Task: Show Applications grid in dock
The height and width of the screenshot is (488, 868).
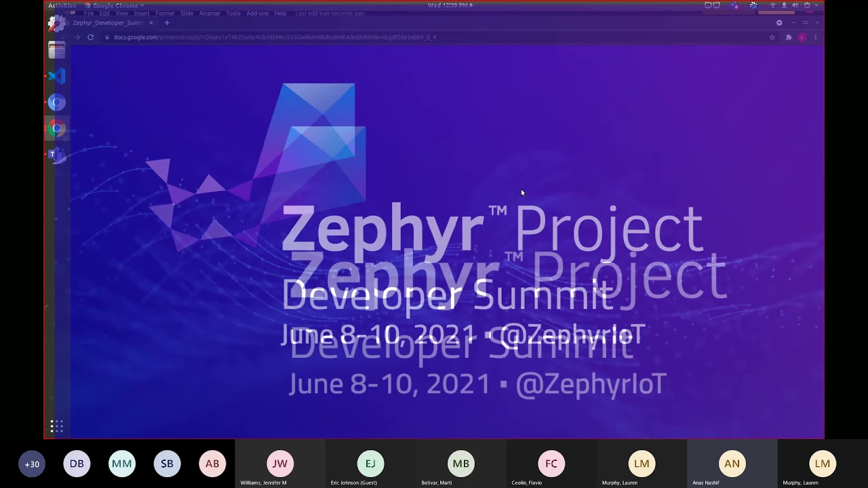Action: [x=57, y=426]
